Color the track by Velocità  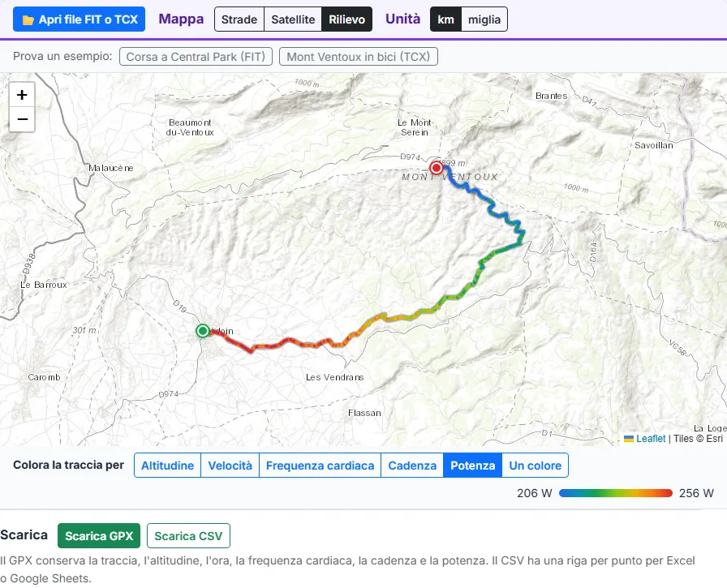(230, 466)
